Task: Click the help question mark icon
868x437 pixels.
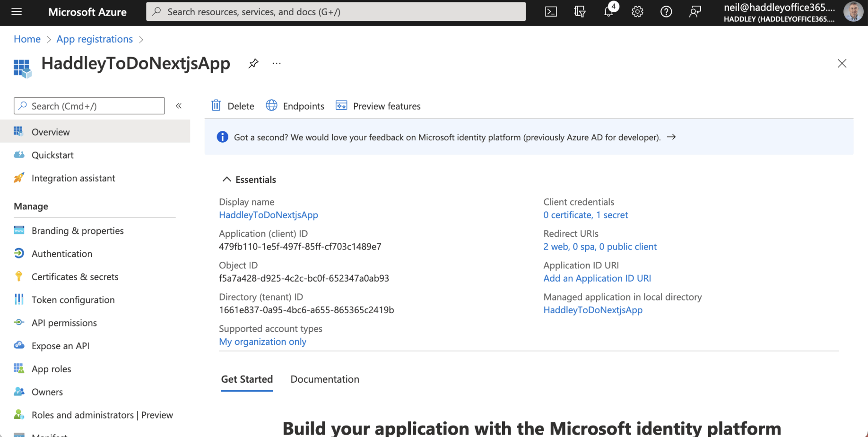Action: point(666,12)
